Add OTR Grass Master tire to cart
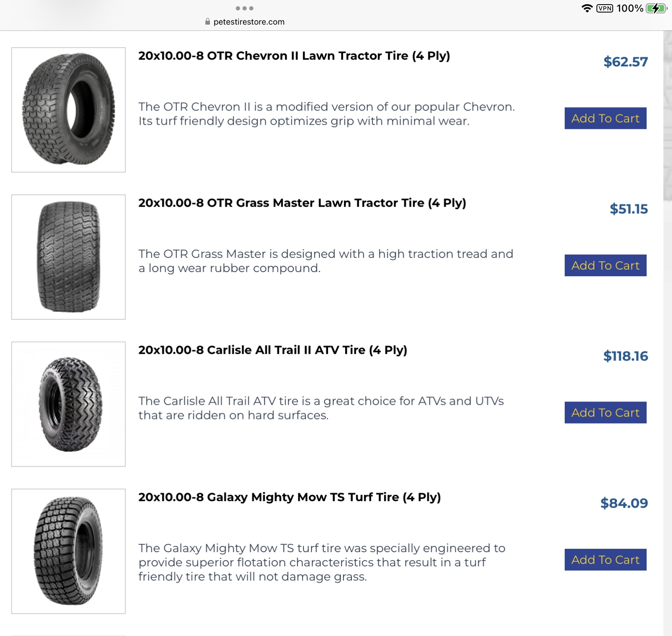Screen dimensions: 672x636 (x=605, y=265)
